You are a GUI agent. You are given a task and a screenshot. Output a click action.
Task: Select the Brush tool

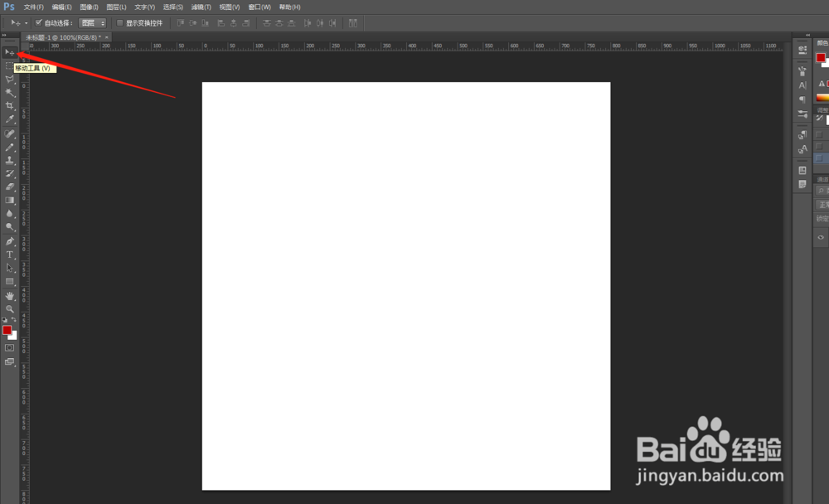click(9, 147)
